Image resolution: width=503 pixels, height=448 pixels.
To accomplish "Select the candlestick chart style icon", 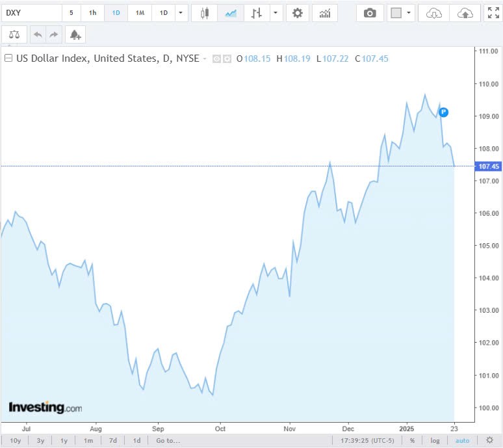I will point(205,13).
